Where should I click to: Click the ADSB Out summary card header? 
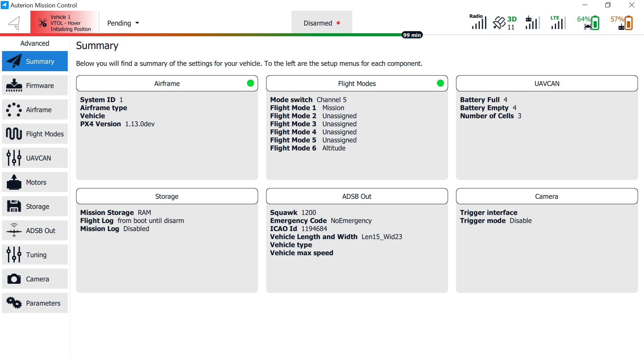[357, 196]
